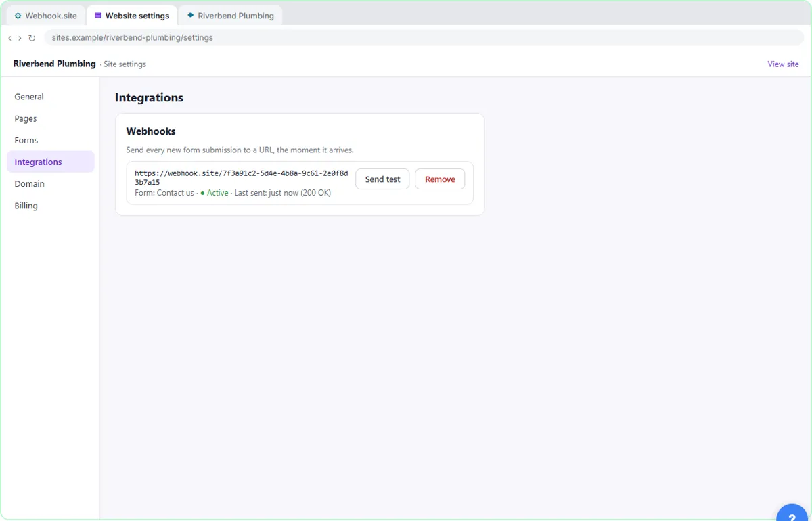
Task: Reload the page with the refresh icon
Action: [32, 38]
